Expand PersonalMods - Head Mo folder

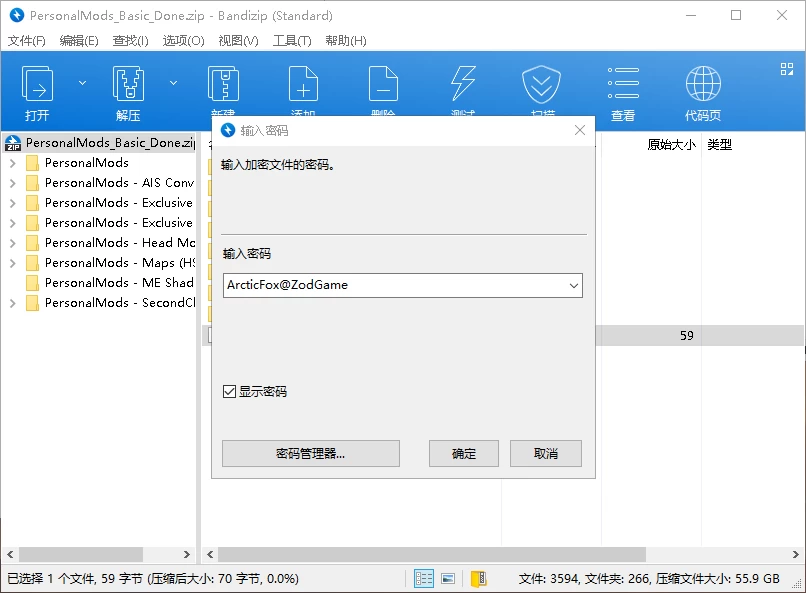click(13, 243)
